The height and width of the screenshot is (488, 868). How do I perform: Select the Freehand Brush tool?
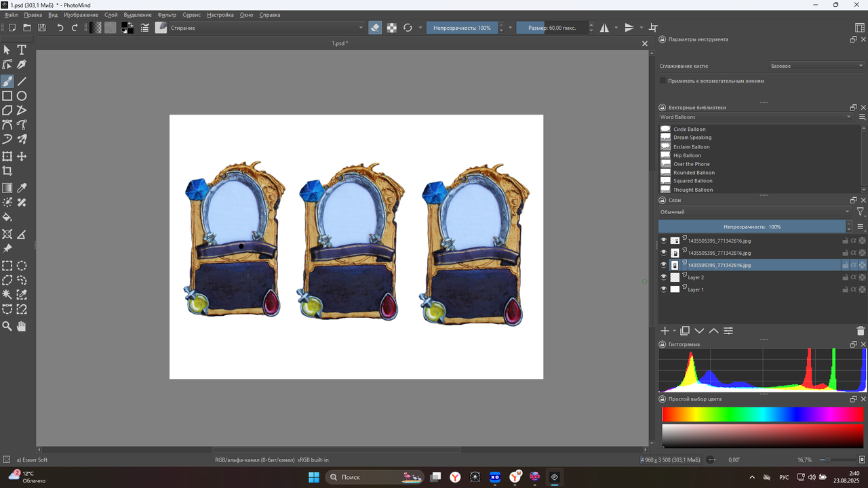(7, 81)
